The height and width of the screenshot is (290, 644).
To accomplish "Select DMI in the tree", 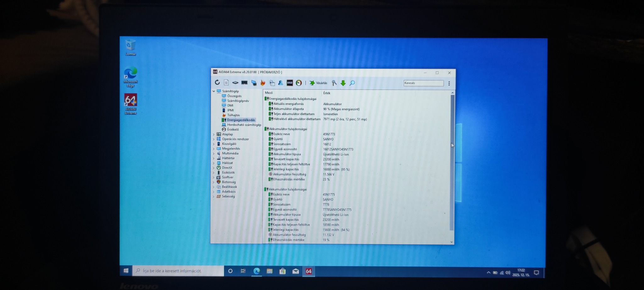I will (230, 105).
